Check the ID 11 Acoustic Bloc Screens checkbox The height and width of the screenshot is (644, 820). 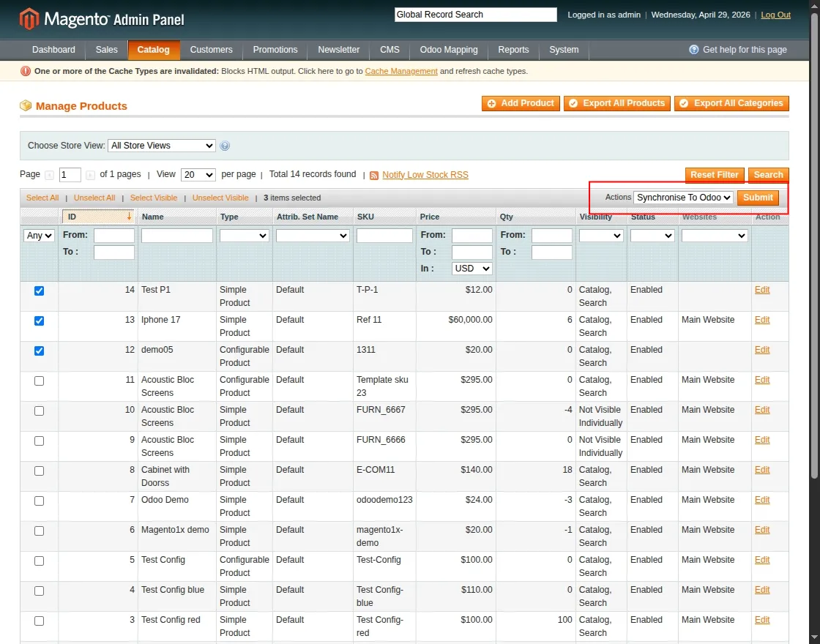40,381
